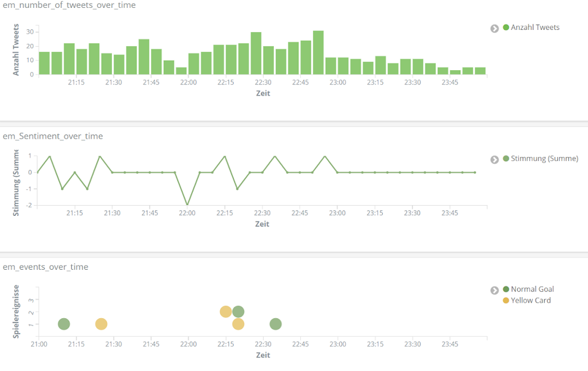The width and height of the screenshot is (588, 371).
Task: Toggle the Yellow Card series label
Action: tap(531, 301)
